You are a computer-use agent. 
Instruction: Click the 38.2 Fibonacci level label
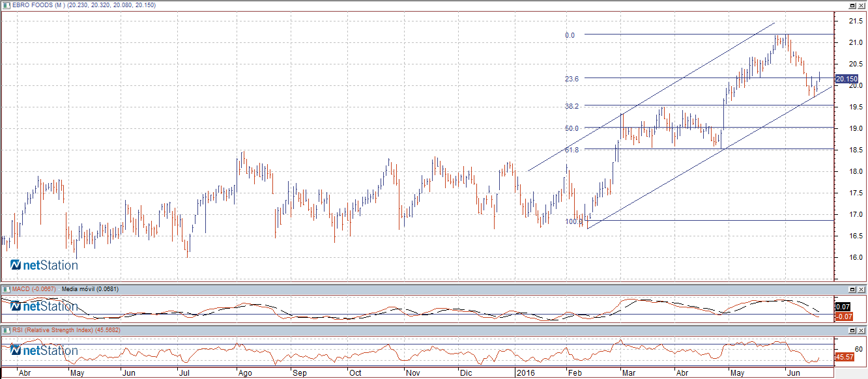[572, 105]
